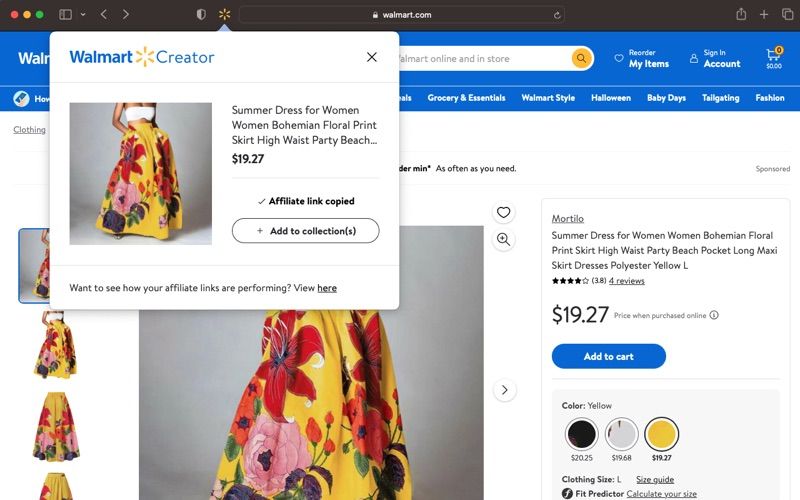800x500 pixels.
Task: Open the shopping cart
Action: point(774,58)
